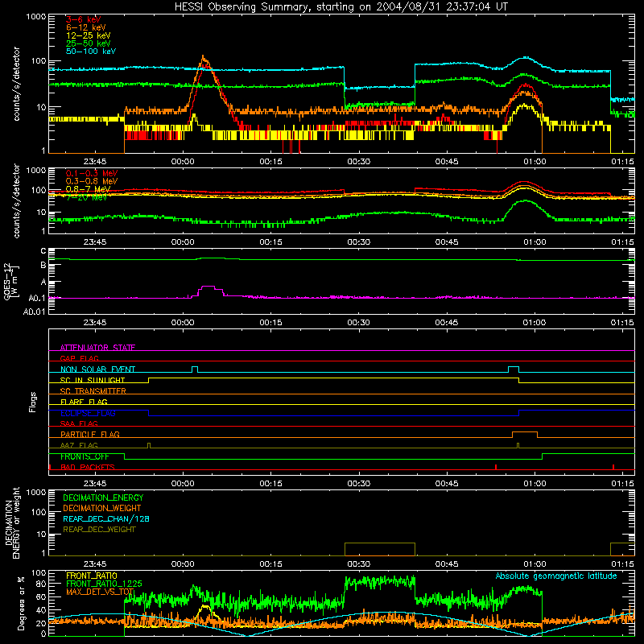
Task: Click the MAX_DET_VS_TOT legend label
Action: [x=100, y=592]
